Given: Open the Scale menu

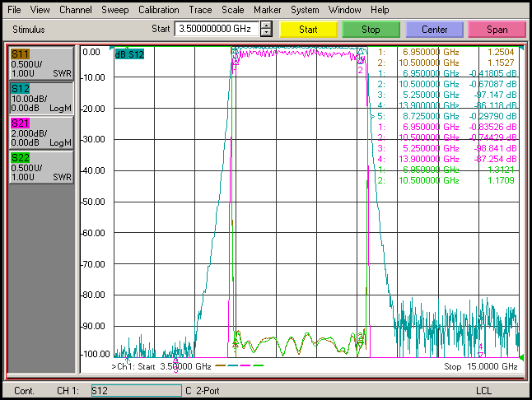Looking at the screenshot, I should click(x=233, y=10).
